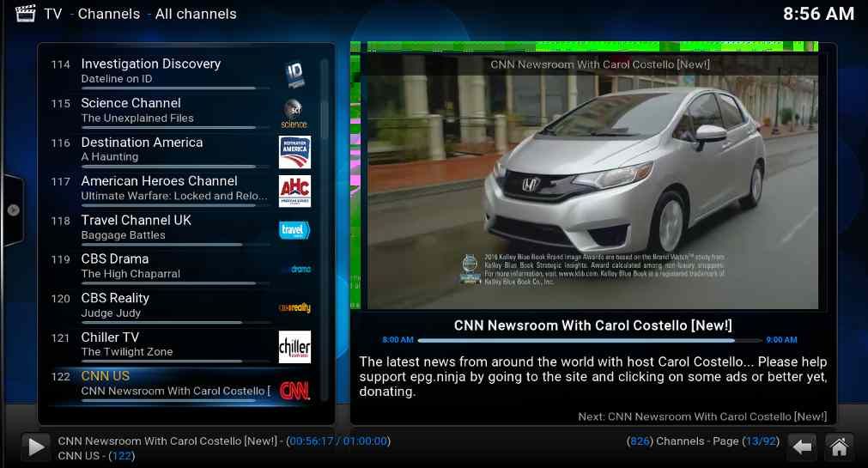This screenshot has width=868, height=468.
Task: Click the TV breadcrumb label
Action: pos(53,14)
